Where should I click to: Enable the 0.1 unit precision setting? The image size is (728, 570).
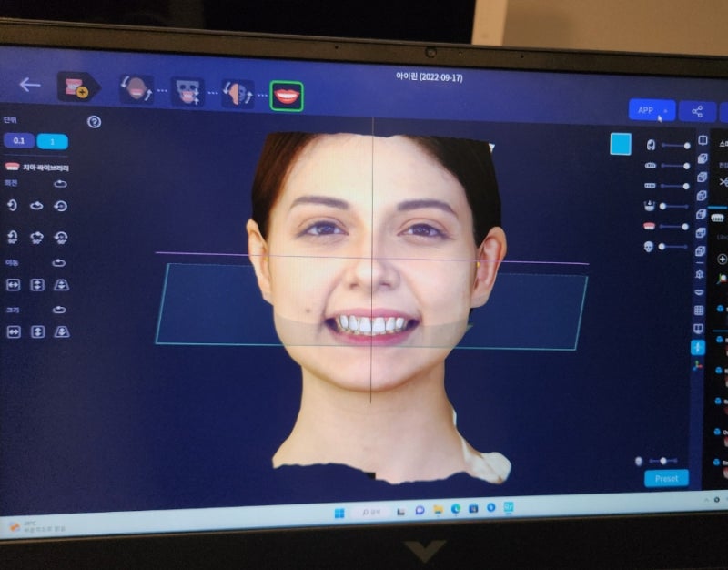pos(18,138)
